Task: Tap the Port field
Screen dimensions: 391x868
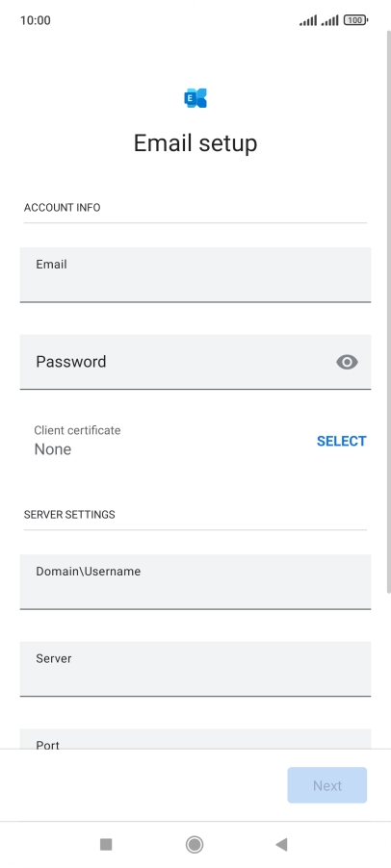Action: point(195,739)
